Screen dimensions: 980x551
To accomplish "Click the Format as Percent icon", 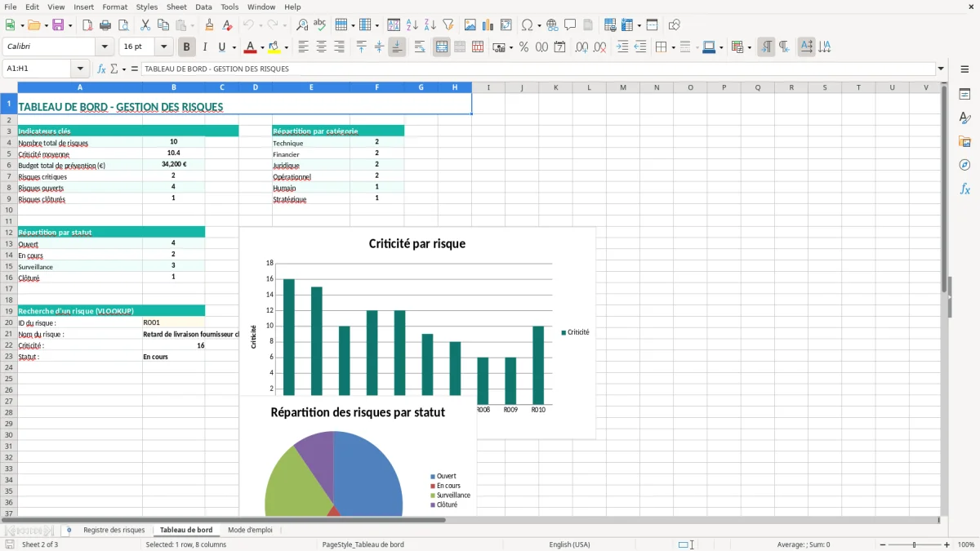I will (523, 47).
